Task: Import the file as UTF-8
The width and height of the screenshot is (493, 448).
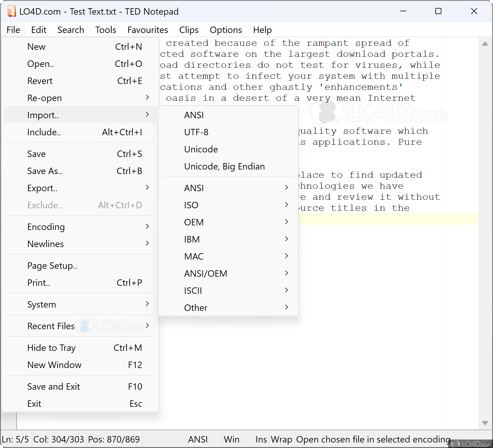Action: pos(228,132)
